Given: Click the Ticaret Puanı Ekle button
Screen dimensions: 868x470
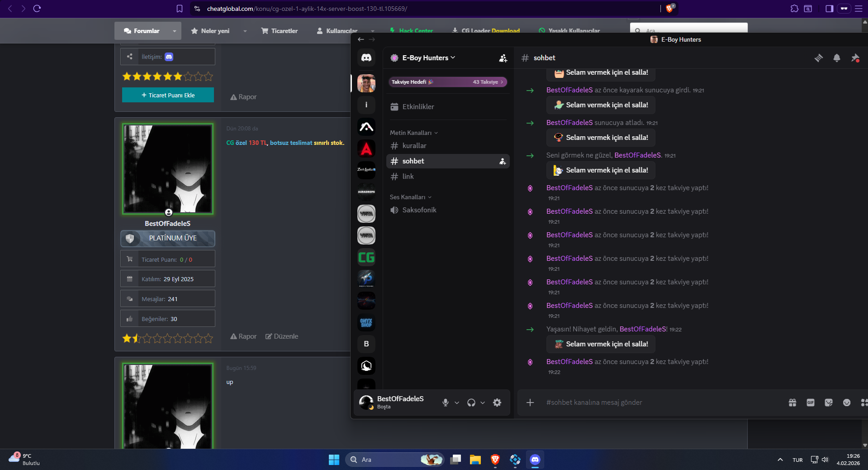Looking at the screenshot, I should point(168,95).
